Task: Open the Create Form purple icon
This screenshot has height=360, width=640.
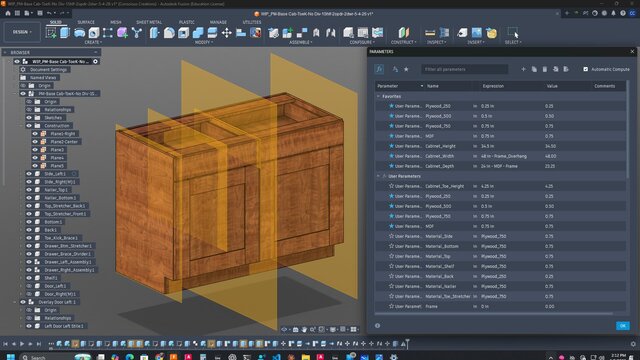Action: 122,33
